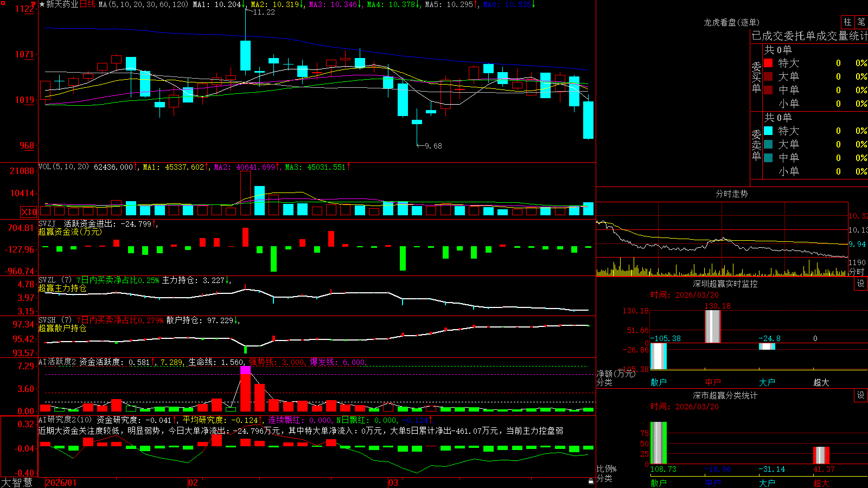This screenshot has height=488, width=868.
Task: Click 超赢主力持仓 label
Action: [x=62, y=288]
